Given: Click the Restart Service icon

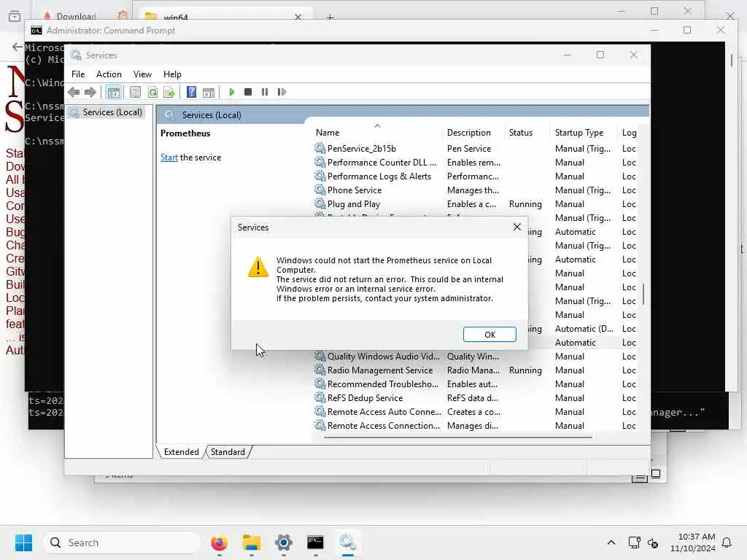Looking at the screenshot, I should 282,92.
